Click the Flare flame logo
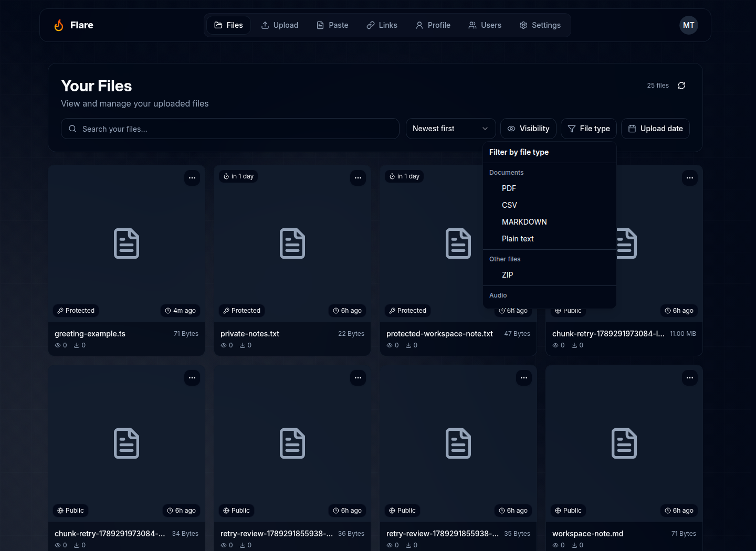 click(x=59, y=25)
